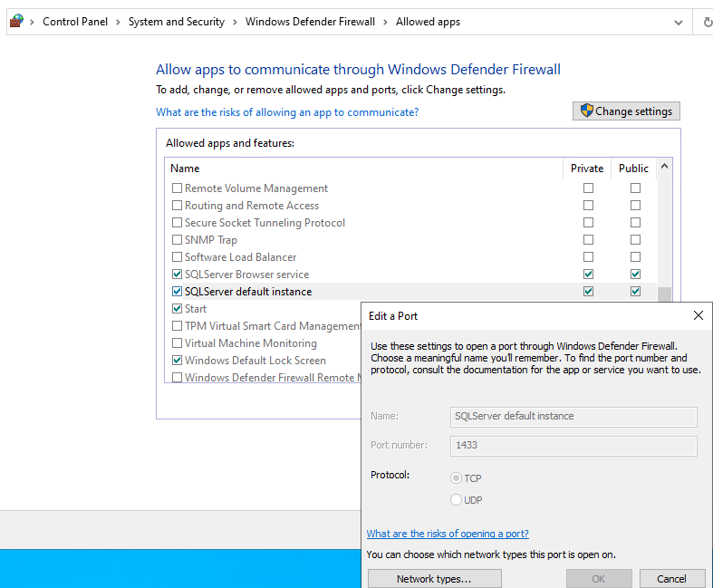Toggle Windows Defender Firewall Remote checkbox
713x588 pixels.
pyautogui.click(x=177, y=377)
